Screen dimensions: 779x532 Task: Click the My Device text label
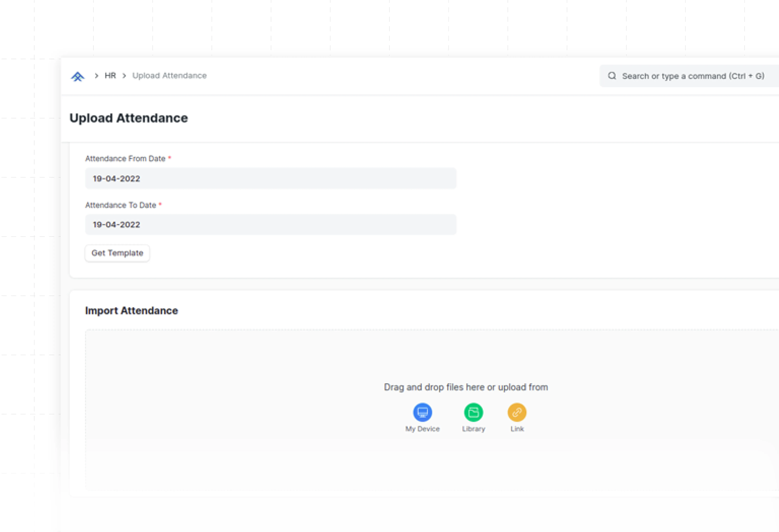click(422, 429)
